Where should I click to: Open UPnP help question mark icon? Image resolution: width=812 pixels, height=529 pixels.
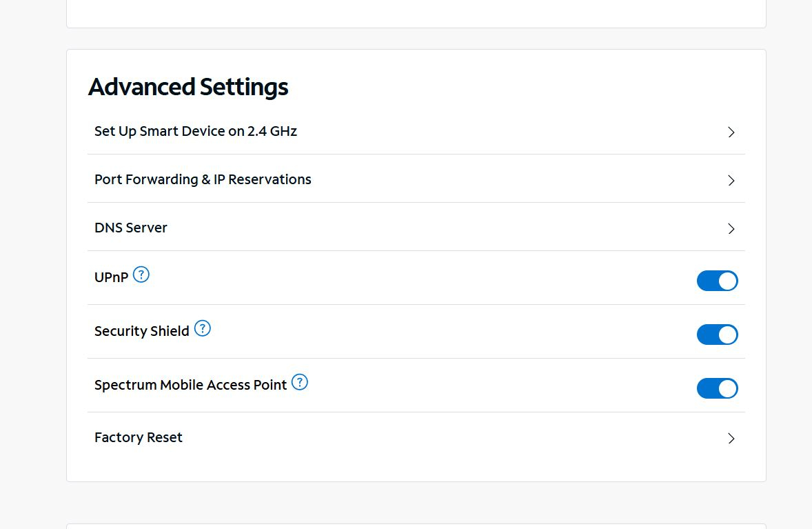141,275
